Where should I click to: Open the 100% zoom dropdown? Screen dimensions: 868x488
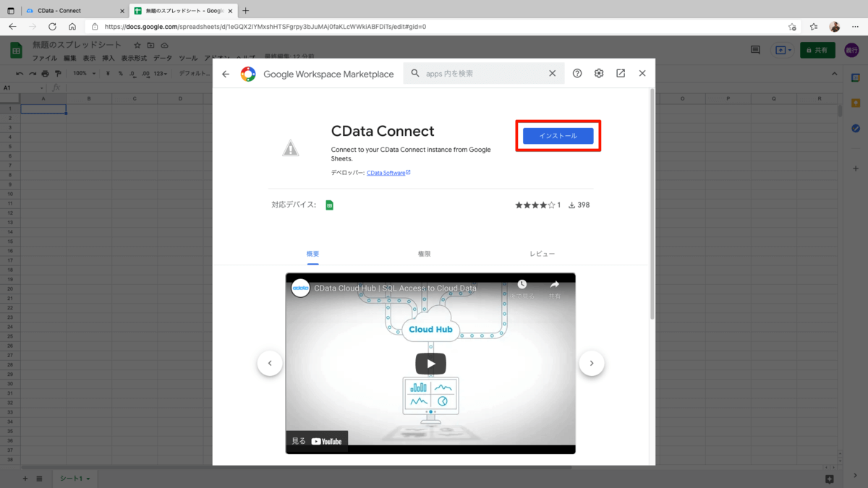pos(83,74)
